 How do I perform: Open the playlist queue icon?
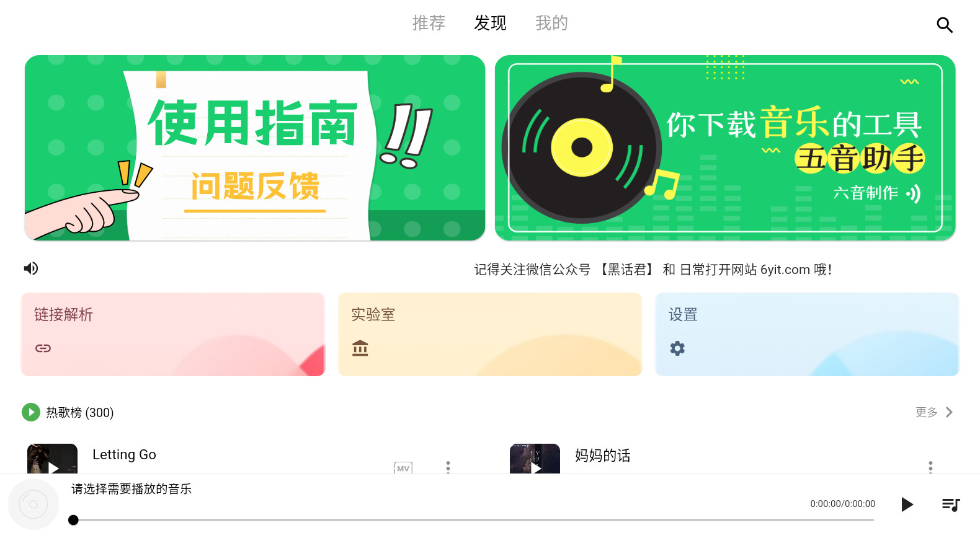click(x=951, y=504)
